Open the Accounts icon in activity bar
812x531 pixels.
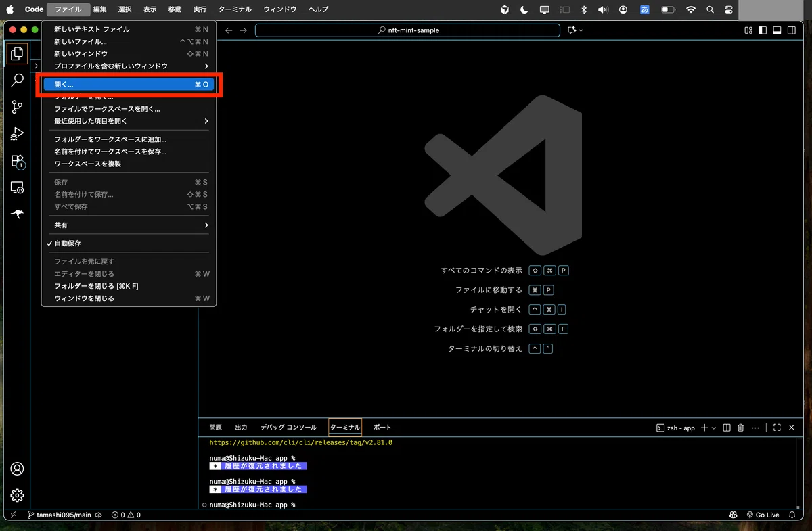tap(17, 469)
